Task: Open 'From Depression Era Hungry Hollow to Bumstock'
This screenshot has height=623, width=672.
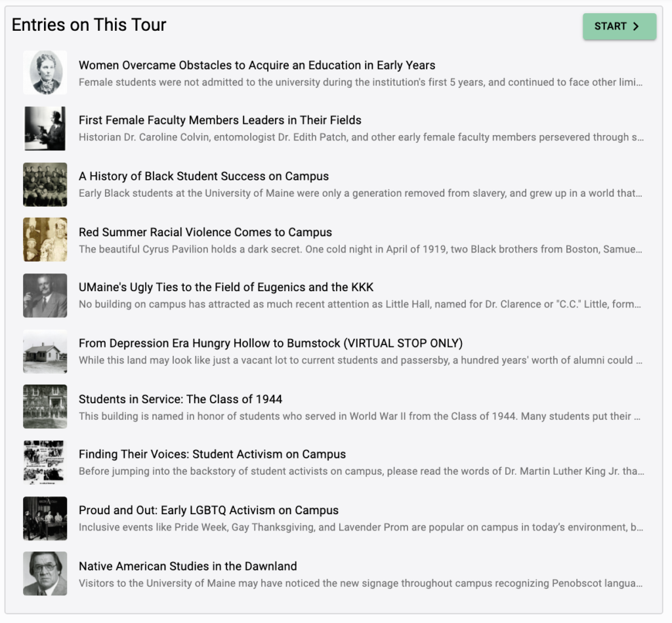Action: click(270, 343)
